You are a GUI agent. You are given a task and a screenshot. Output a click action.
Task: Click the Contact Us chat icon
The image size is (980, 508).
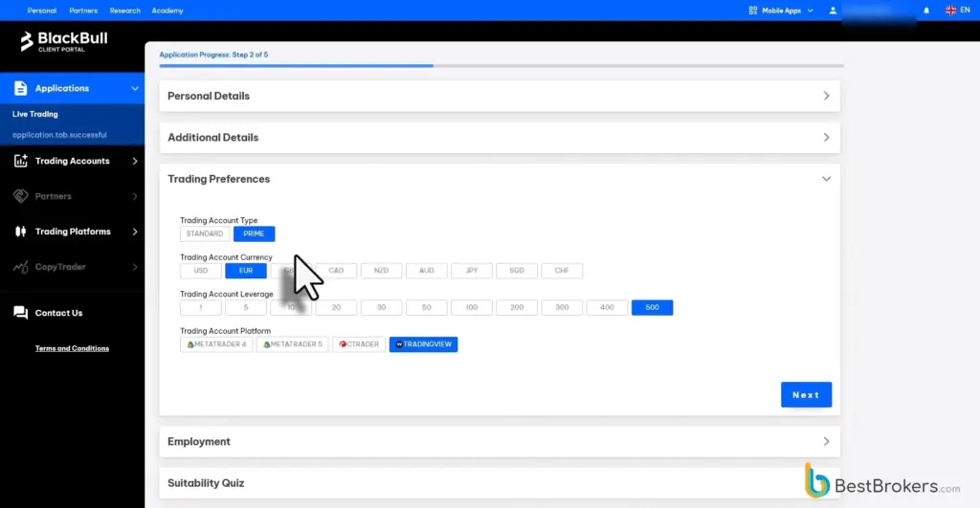pos(21,313)
